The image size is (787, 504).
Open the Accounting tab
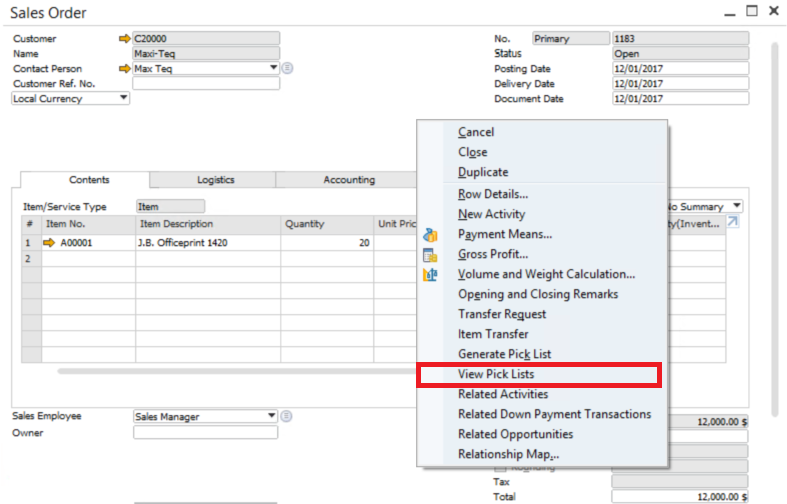tap(349, 180)
